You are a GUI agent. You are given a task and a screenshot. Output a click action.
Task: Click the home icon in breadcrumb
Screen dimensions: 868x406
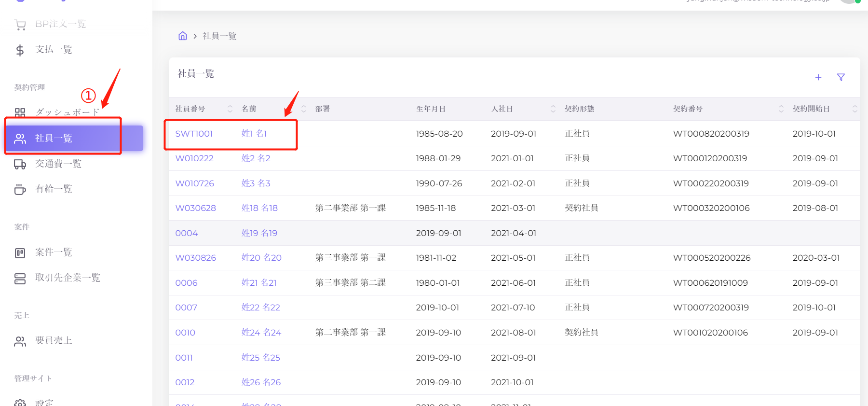[183, 36]
